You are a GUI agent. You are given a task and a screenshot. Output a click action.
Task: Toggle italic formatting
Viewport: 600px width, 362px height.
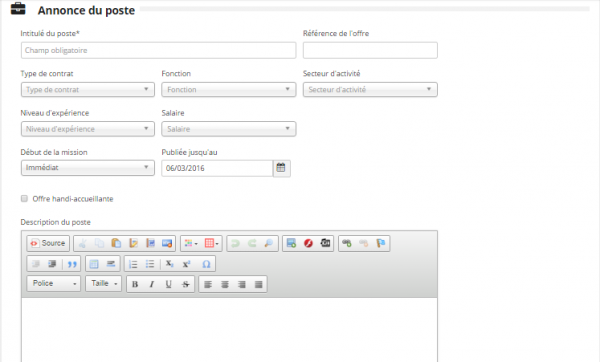[152, 284]
